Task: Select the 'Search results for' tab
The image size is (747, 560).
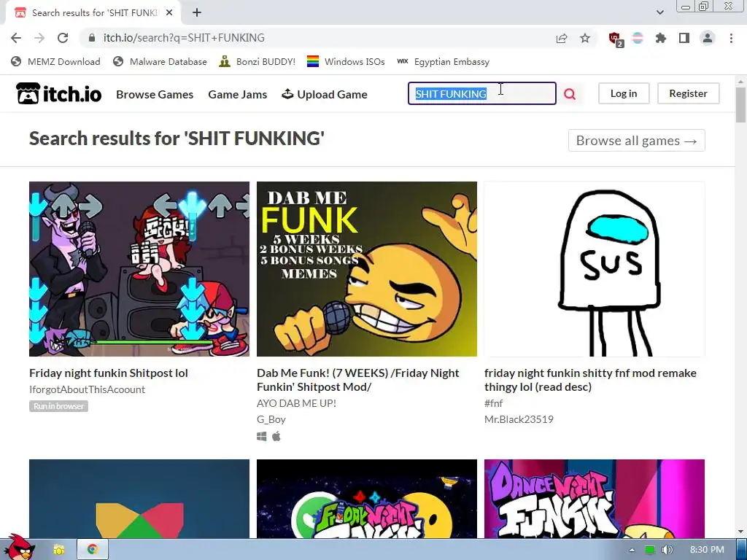Action: point(94,13)
